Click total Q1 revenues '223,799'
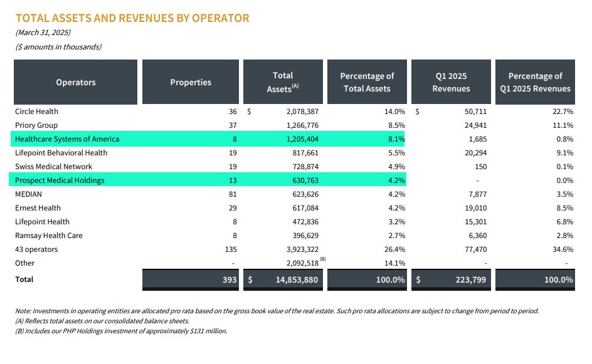The width and height of the screenshot is (592, 364). click(x=471, y=279)
